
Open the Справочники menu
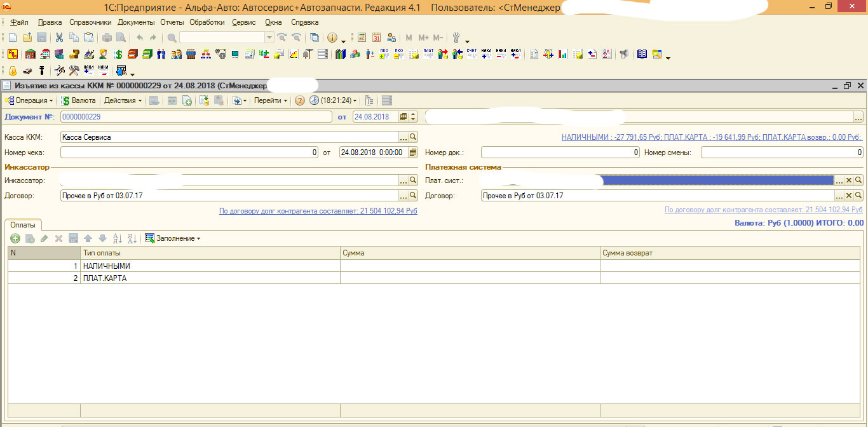(x=90, y=22)
